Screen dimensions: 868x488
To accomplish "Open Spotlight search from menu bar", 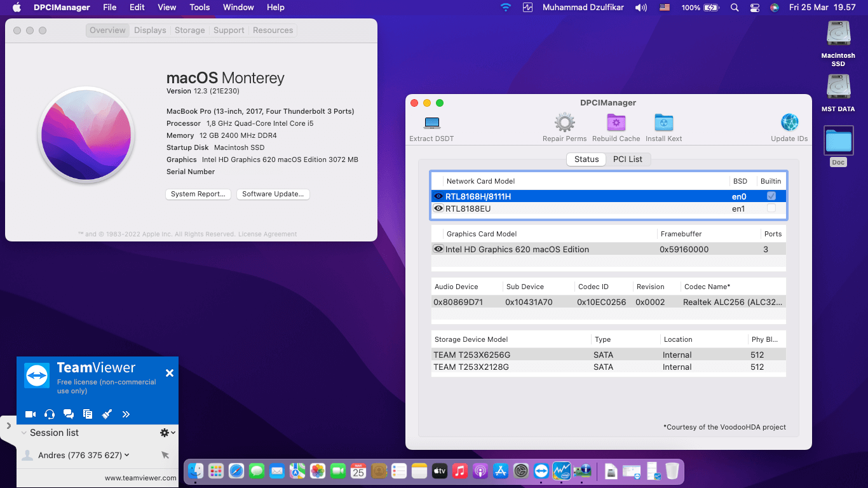I will coord(734,8).
